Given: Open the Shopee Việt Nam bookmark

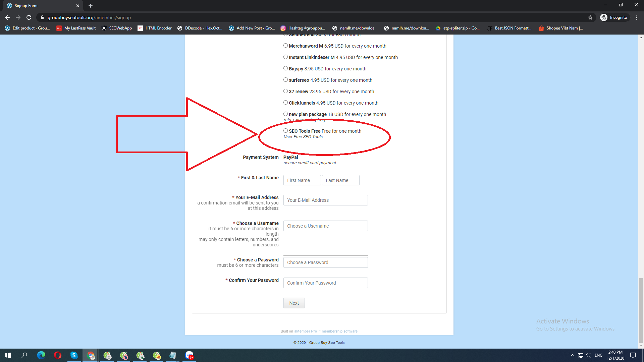Looking at the screenshot, I should click(561, 28).
